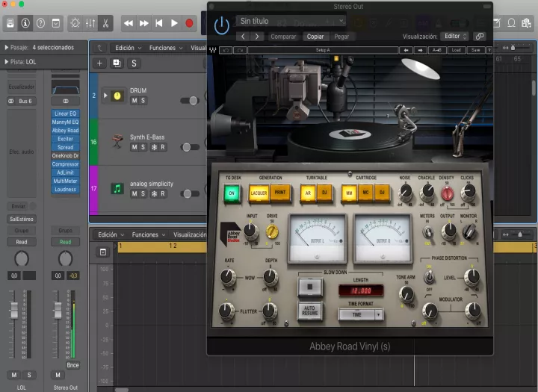Click the Waves Save preset button
Screen dimensions: 538x392
[475, 50]
